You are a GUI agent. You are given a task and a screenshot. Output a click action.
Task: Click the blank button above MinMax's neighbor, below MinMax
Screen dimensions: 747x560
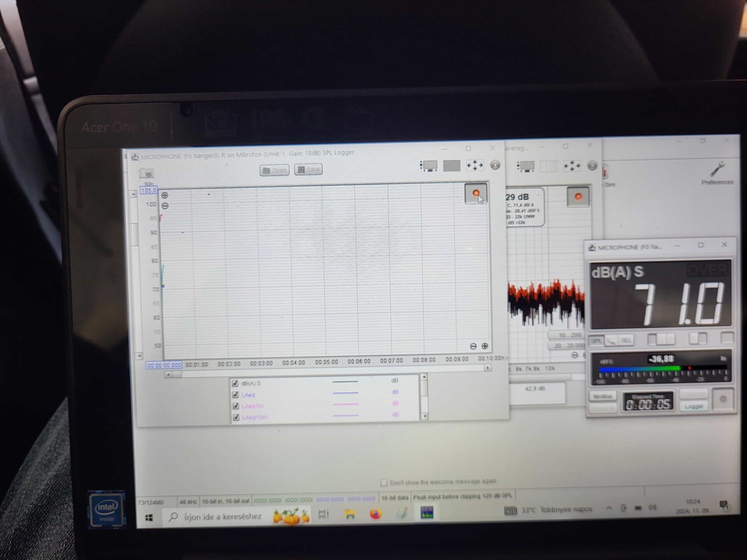(603, 408)
